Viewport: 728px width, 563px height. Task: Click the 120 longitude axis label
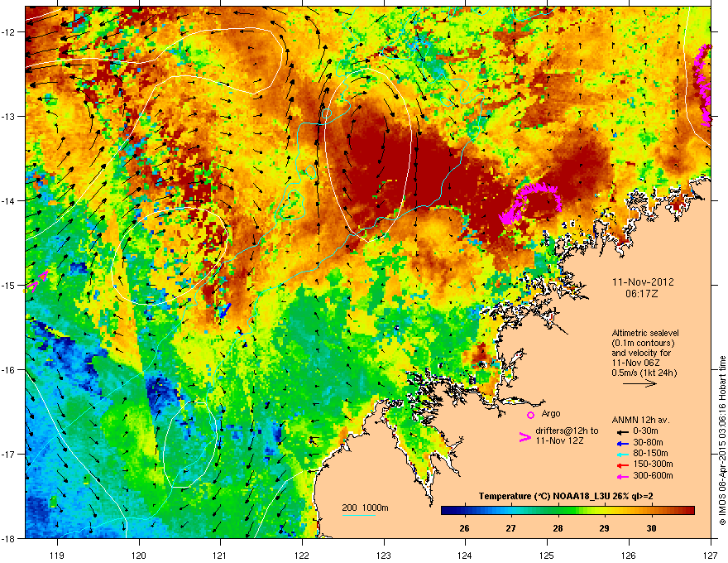139,555
